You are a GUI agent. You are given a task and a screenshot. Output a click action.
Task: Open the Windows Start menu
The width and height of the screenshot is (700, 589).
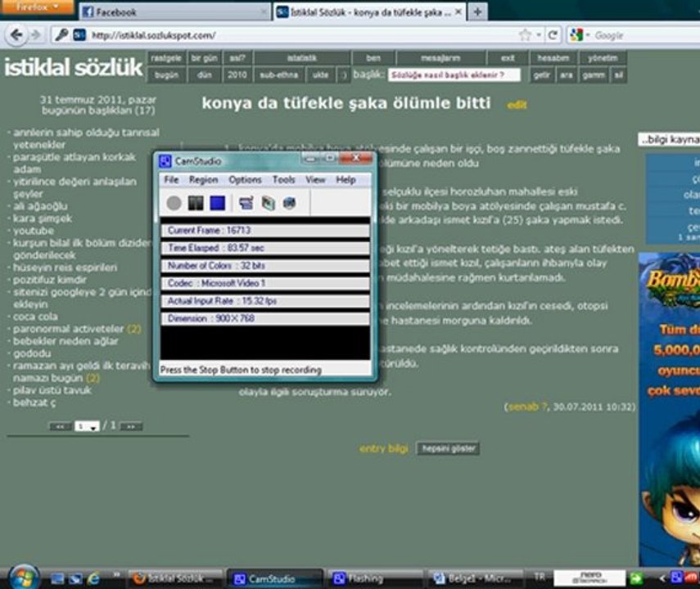tap(23, 578)
